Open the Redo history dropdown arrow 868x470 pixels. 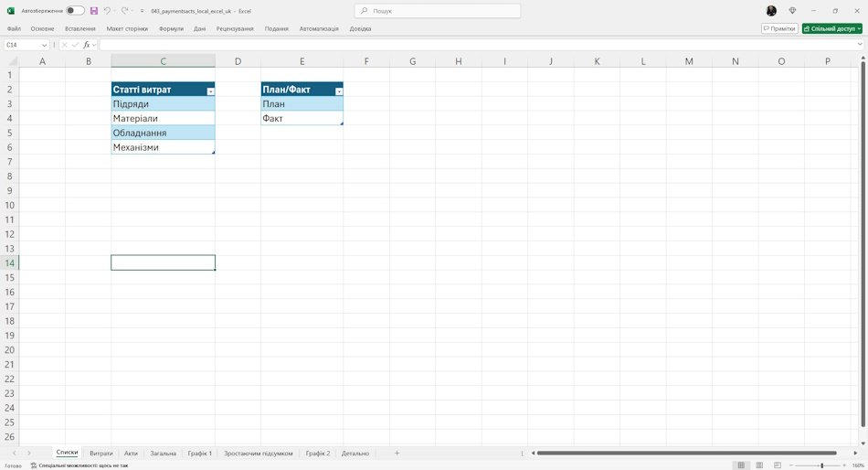132,11
